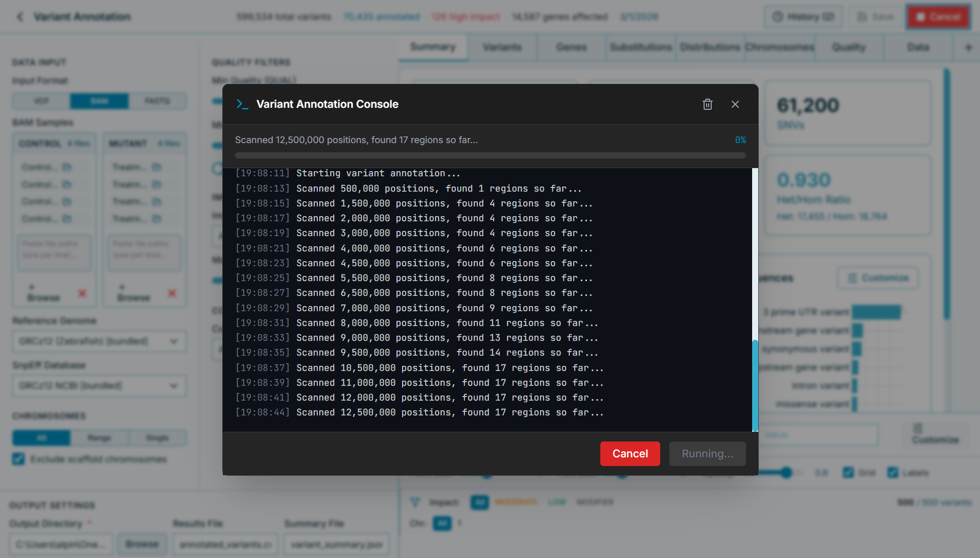The image size is (980, 558).
Task: Toggle the Grid checkbox
Action: click(848, 473)
